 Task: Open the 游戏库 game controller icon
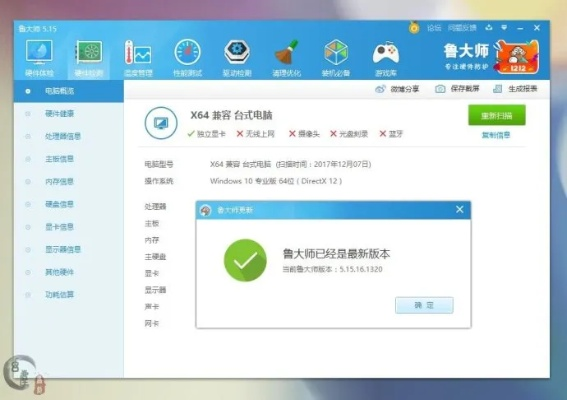386,58
